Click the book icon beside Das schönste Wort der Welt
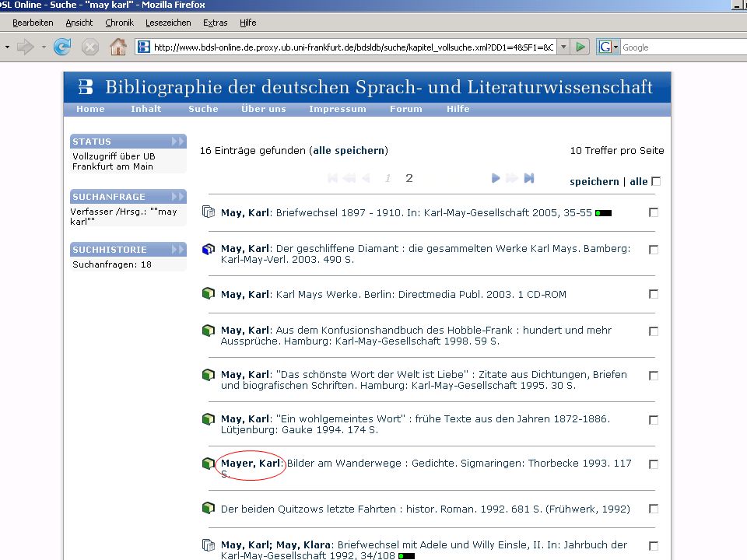Screen dimensions: 747x560 point(209,375)
